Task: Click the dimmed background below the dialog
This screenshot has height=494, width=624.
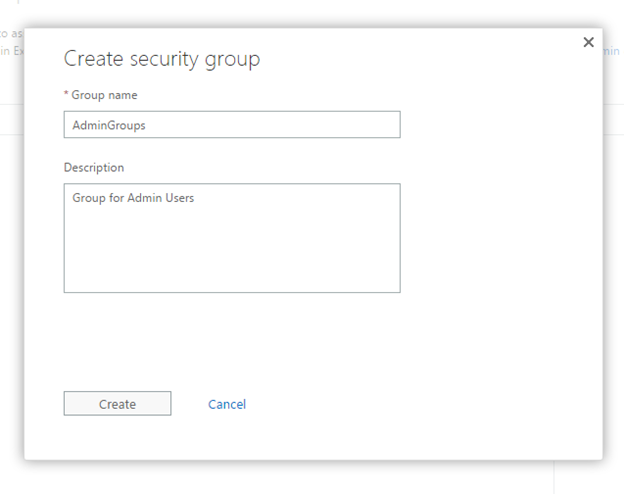Action: (x=300, y=477)
